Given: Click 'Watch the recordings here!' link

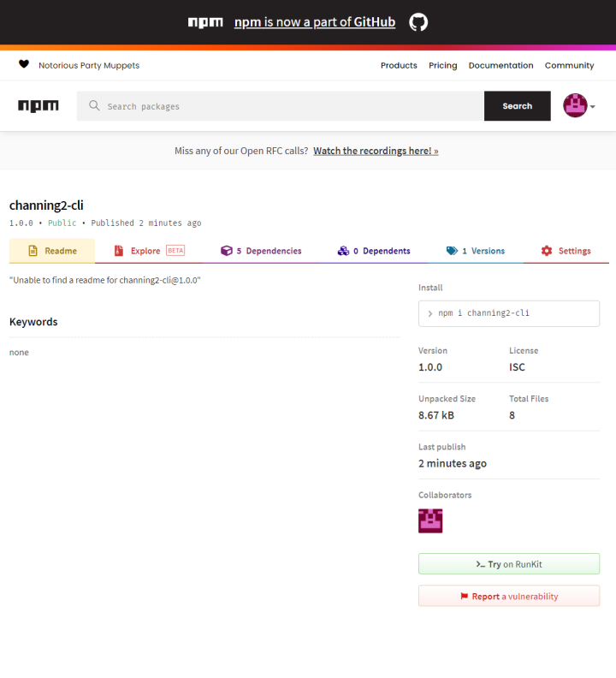Looking at the screenshot, I should coord(376,151).
